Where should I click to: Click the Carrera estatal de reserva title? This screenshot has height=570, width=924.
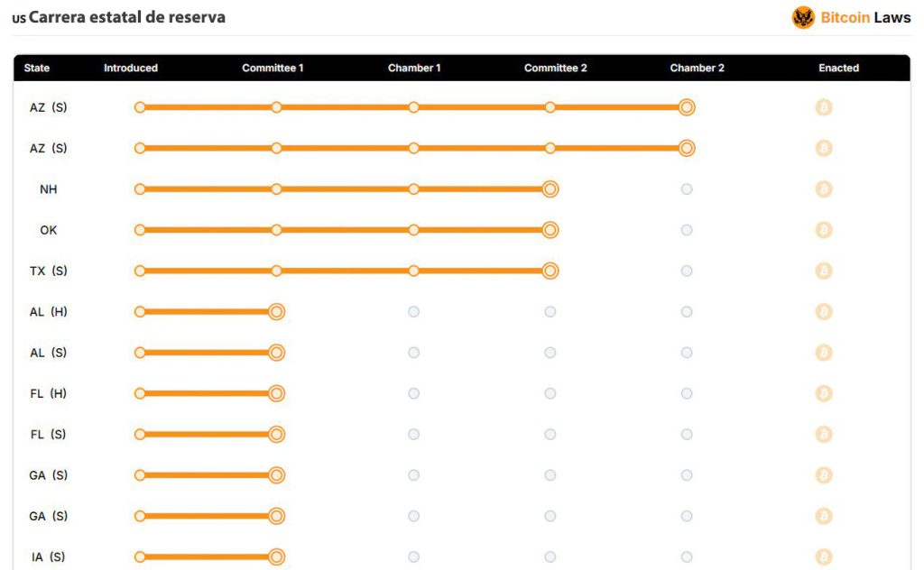[126, 17]
